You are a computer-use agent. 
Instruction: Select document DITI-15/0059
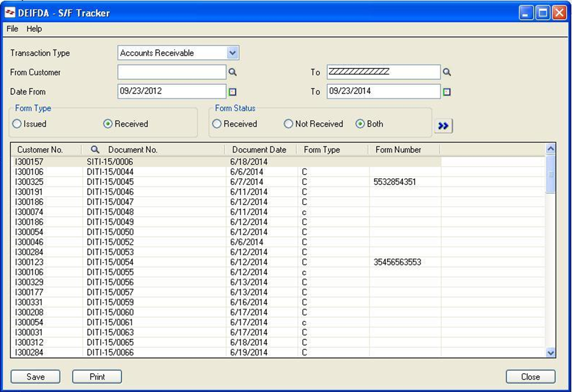(110, 302)
